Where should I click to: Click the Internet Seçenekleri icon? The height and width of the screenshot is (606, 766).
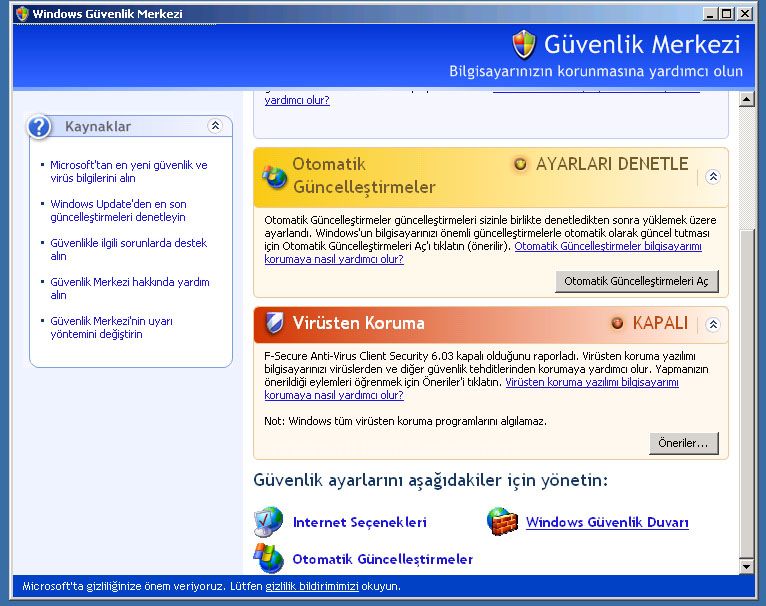pos(268,521)
